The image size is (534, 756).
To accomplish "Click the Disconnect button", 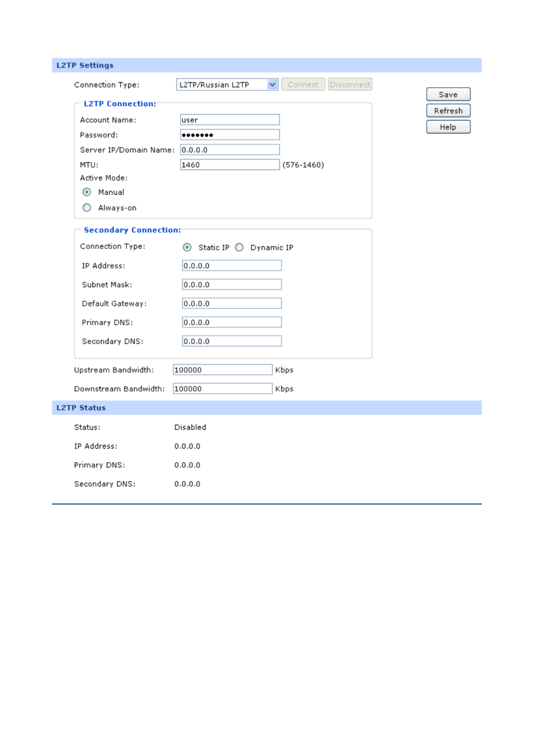I will click(x=350, y=84).
